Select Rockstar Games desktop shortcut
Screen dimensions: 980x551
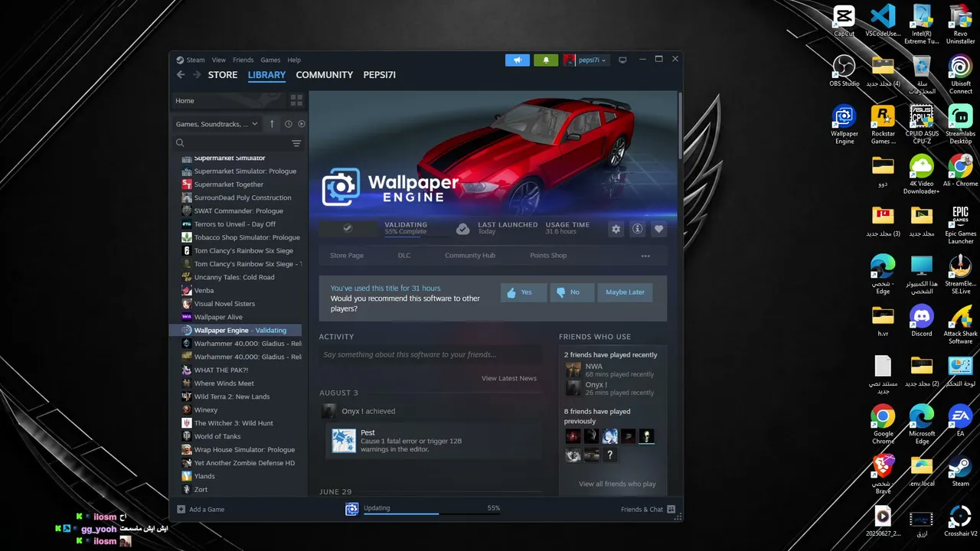click(883, 125)
